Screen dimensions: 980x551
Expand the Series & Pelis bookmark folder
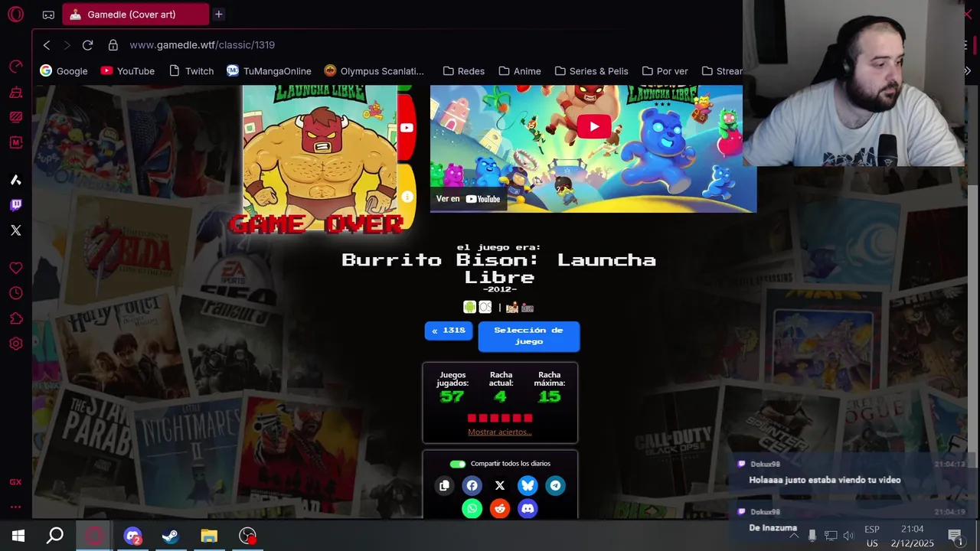[591, 71]
